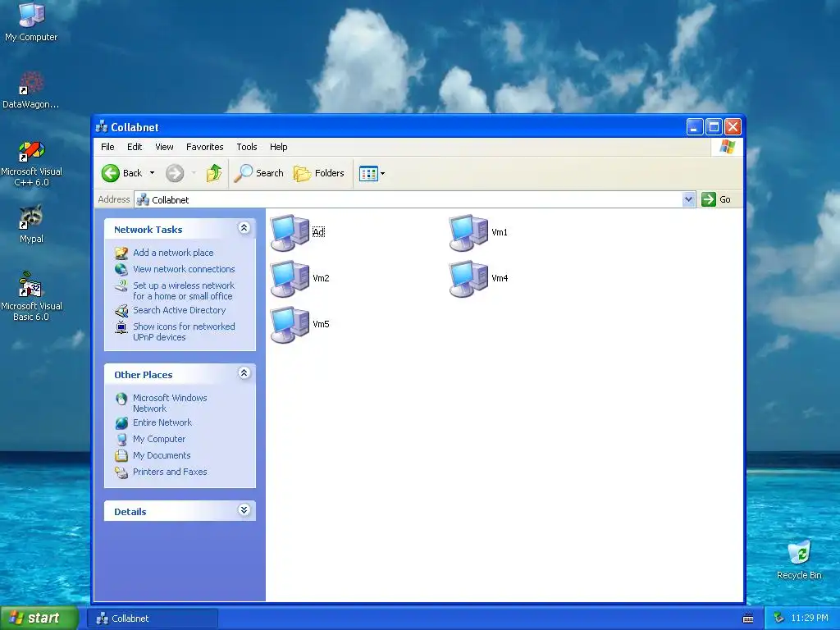The image size is (840, 630).
Task: Select the Vm4 computer icon
Action: (x=468, y=279)
